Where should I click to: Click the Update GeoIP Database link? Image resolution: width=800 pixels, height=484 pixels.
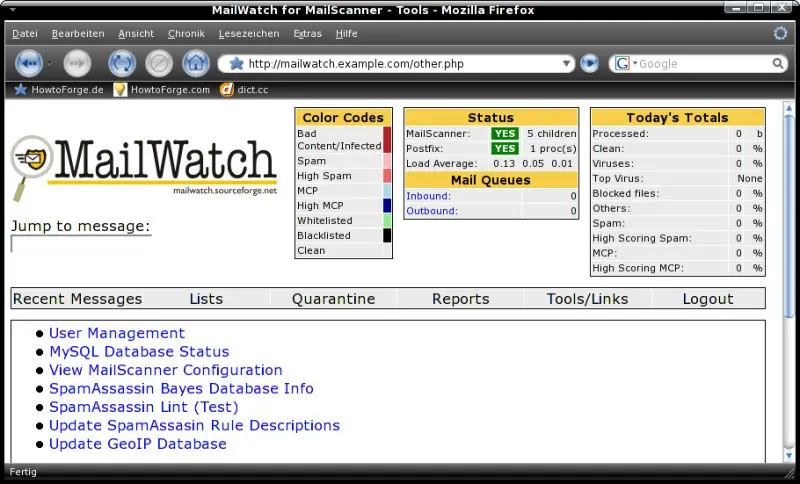click(138, 444)
